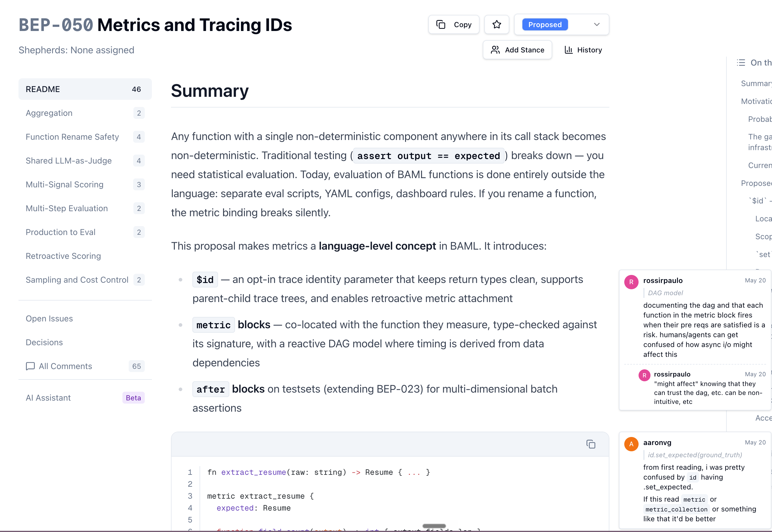Open Production to Eval page

coord(85,232)
